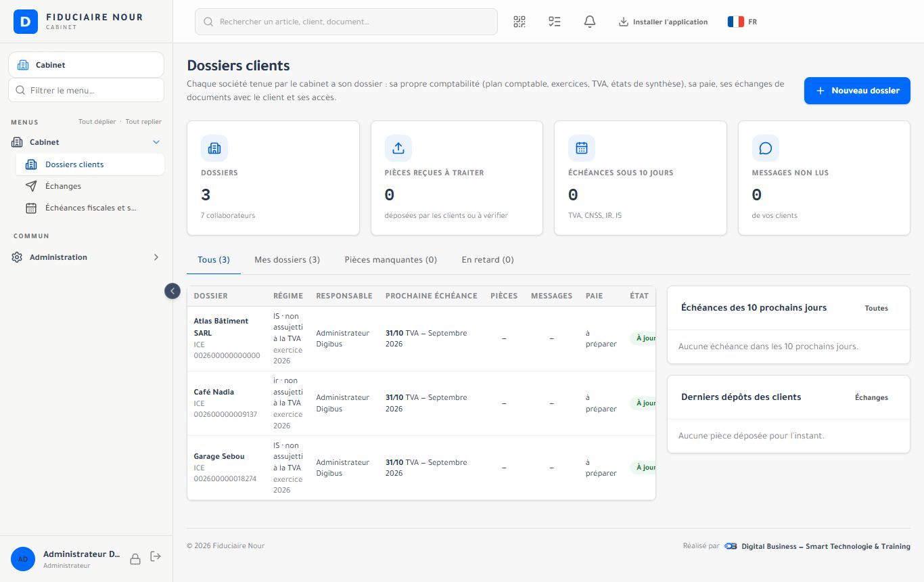The width and height of the screenshot is (924, 582).
Task: Click Tout déplier in the menu
Action: click(97, 122)
